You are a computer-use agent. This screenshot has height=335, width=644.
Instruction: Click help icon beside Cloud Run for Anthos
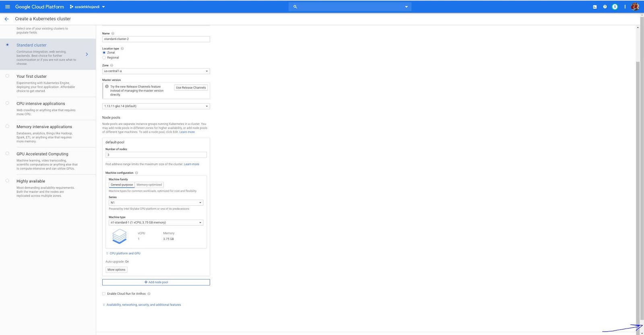149,294
